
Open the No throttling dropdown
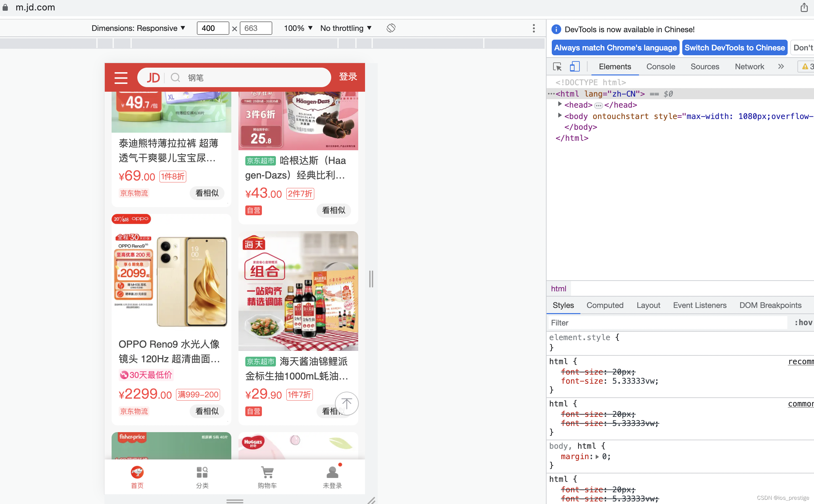[346, 28]
